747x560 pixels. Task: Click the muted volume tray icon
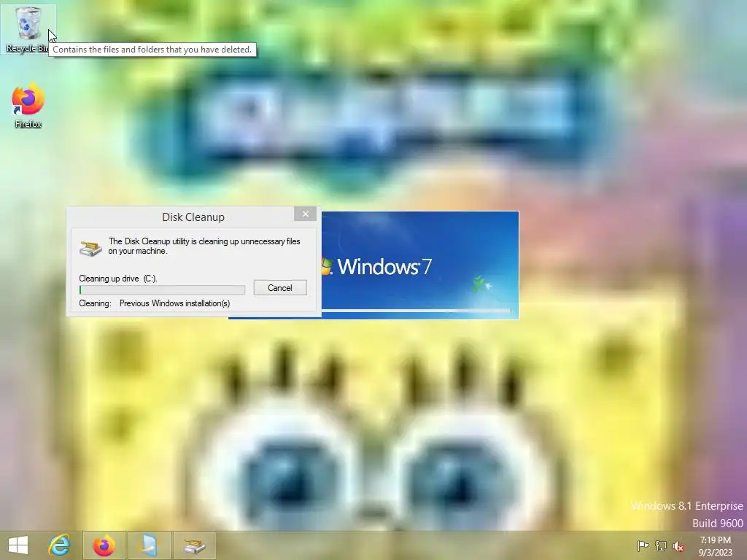pos(678,545)
